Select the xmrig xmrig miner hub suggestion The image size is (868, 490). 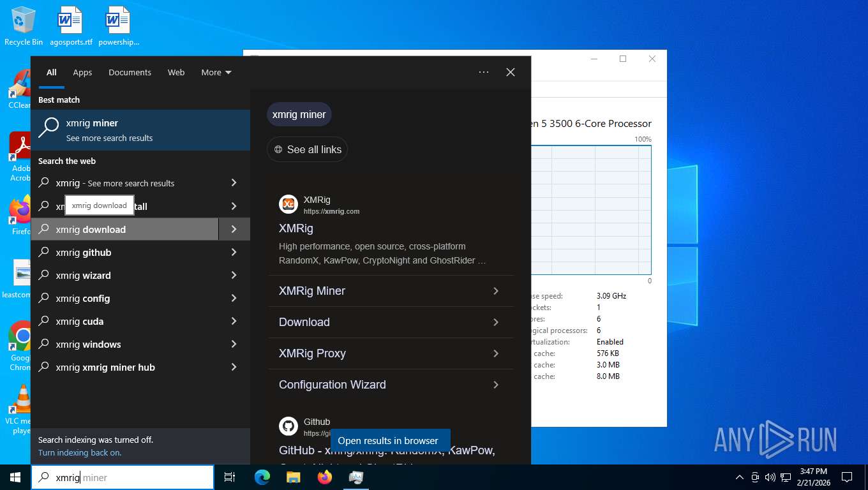click(125, 367)
